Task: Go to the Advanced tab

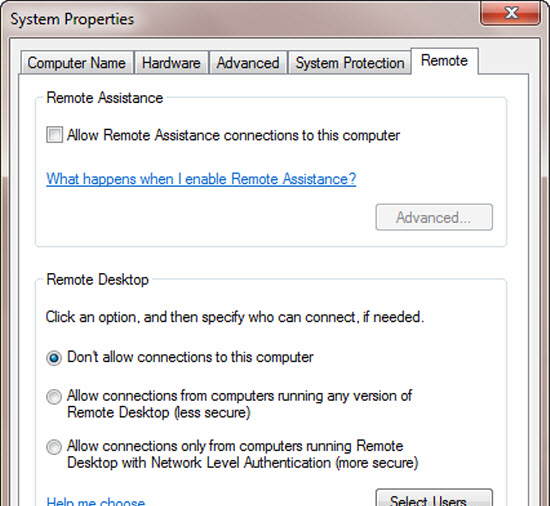Action: tap(248, 63)
